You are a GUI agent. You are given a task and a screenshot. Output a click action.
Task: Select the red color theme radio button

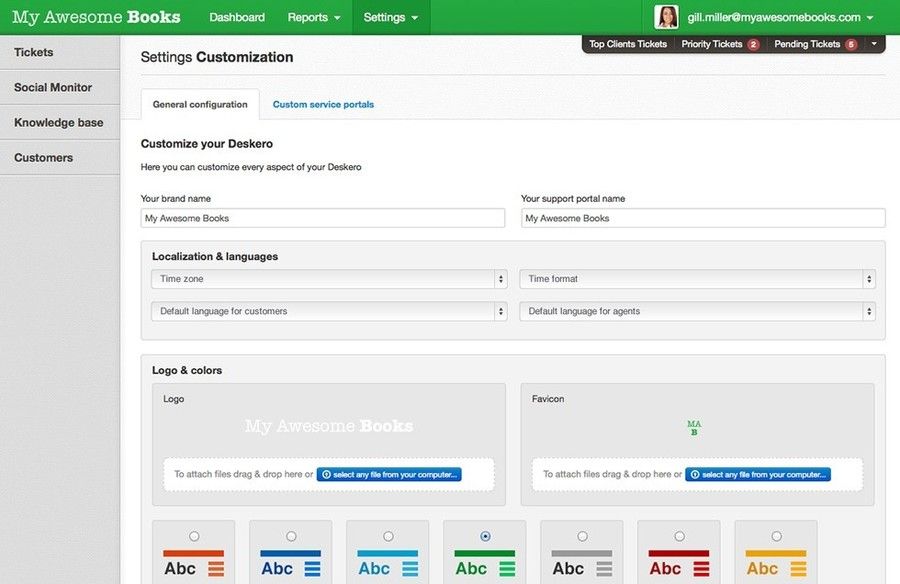tap(679, 536)
